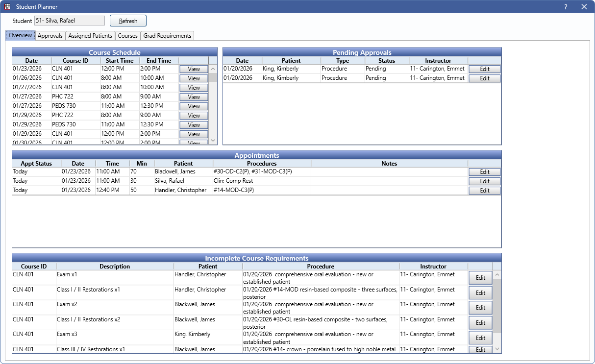View the 01/23/2026 CLN 401 course entry
Viewport: 595px width, 364px height.
[x=194, y=69]
